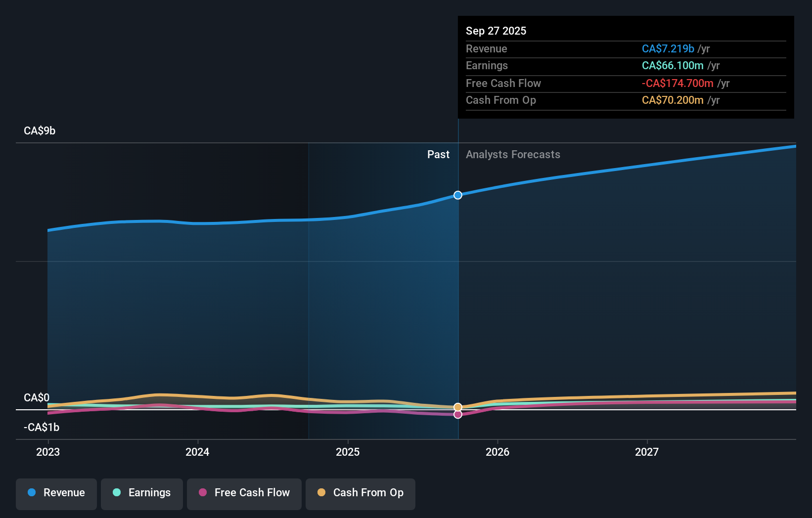This screenshot has height=518, width=812.
Task: Hide the Free Cash Flow series
Action: 244,493
